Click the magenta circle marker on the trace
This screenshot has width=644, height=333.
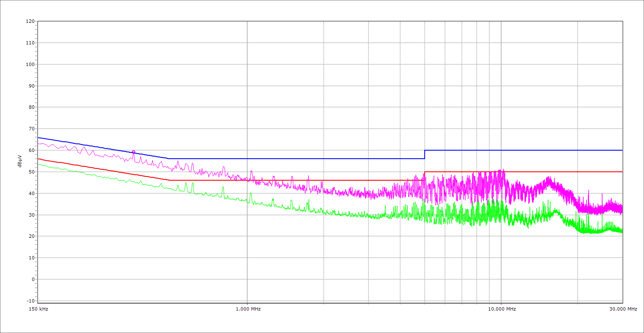click(x=134, y=152)
